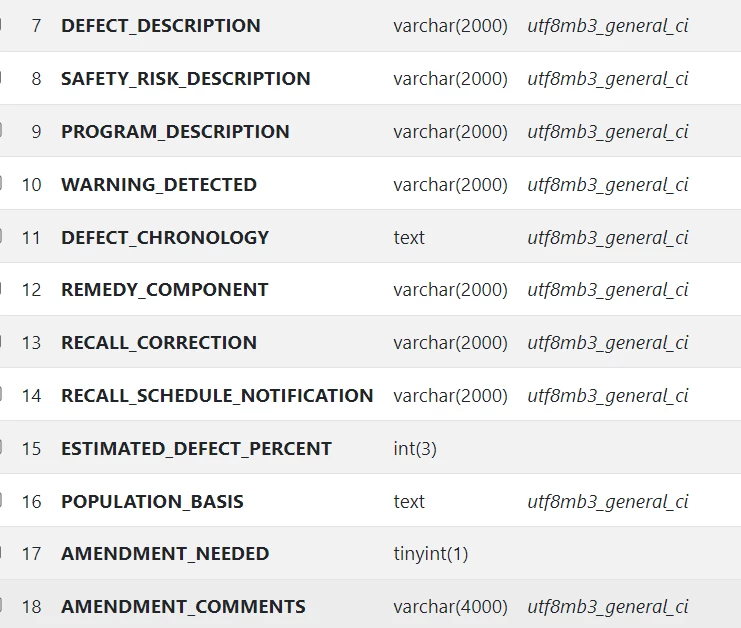Click the int(3) type of ESTIMATED_DEFECT_PERCENT
The image size is (741, 628).
point(415,448)
